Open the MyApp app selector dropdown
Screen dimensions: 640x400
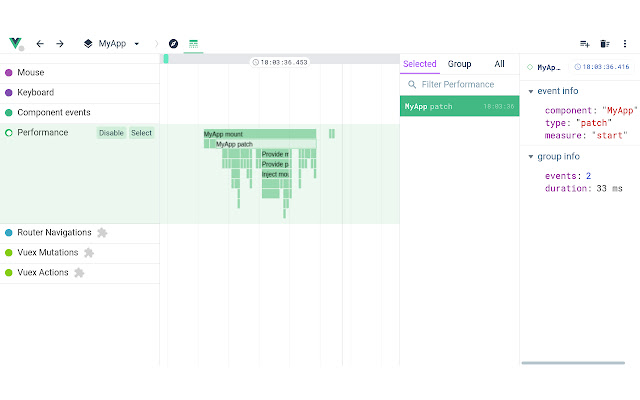click(x=112, y=44)
